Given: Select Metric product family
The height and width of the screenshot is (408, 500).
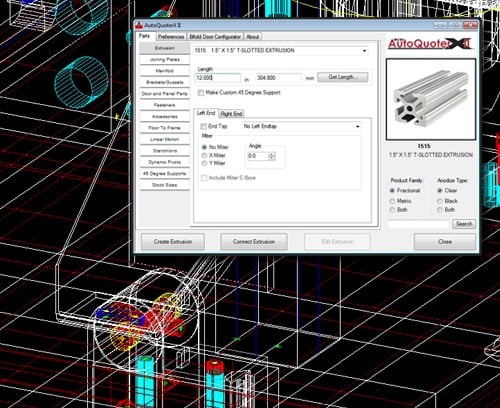Looking at the screenshot, I should [x=392, y=201].
